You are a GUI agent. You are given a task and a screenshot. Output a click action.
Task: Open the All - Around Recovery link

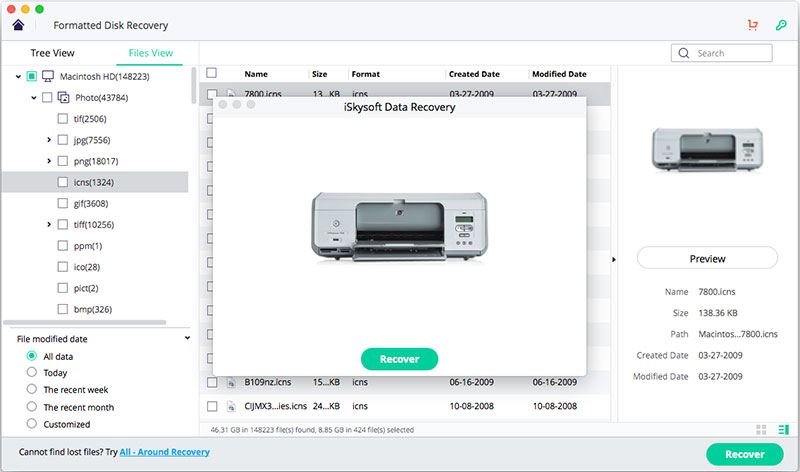point(164,452)
